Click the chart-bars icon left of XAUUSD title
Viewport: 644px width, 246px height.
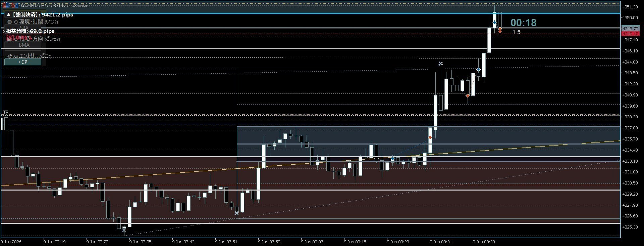pos(15,5)
